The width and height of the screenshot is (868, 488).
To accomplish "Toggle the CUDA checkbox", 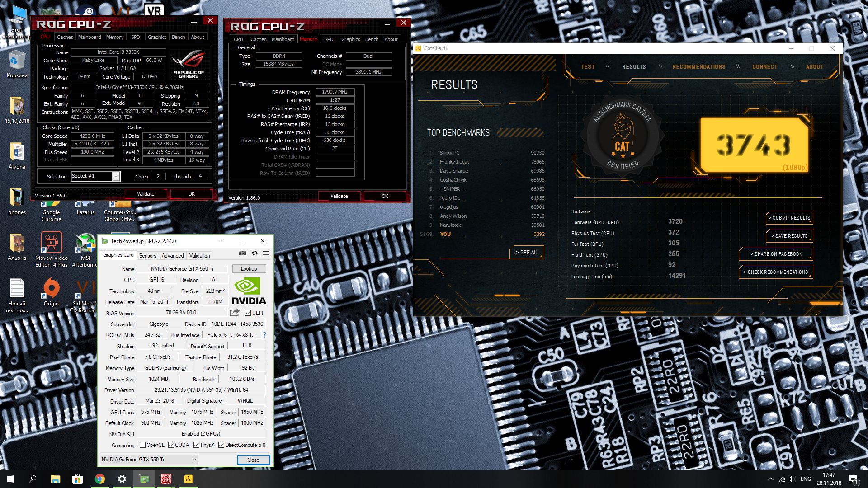I will (x=171, y=445).
